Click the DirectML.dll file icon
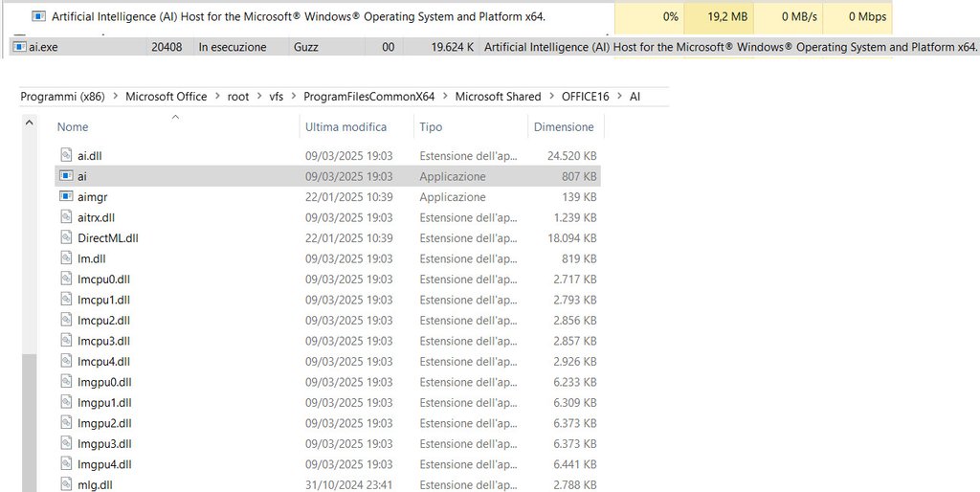 click(66, 238)
